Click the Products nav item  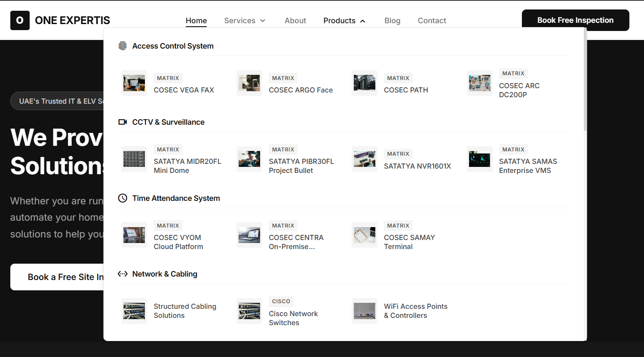pyautogui.click(x=339, y=21)
